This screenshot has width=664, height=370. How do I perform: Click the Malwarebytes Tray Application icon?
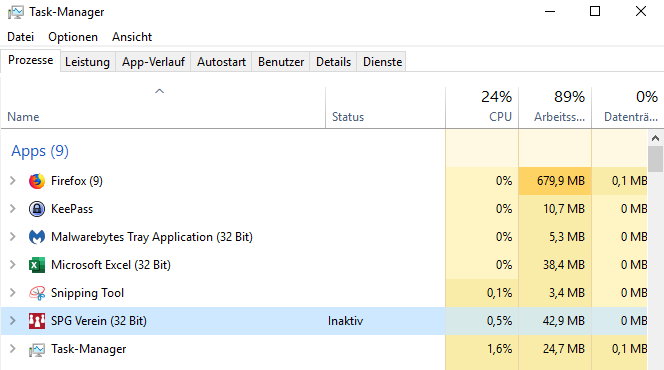tap(37, 237)
